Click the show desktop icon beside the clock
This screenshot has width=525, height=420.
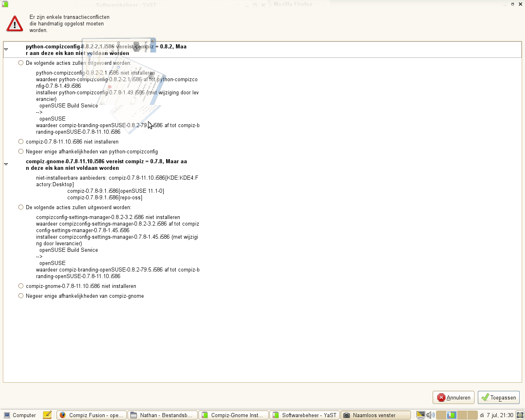[520, 415]
